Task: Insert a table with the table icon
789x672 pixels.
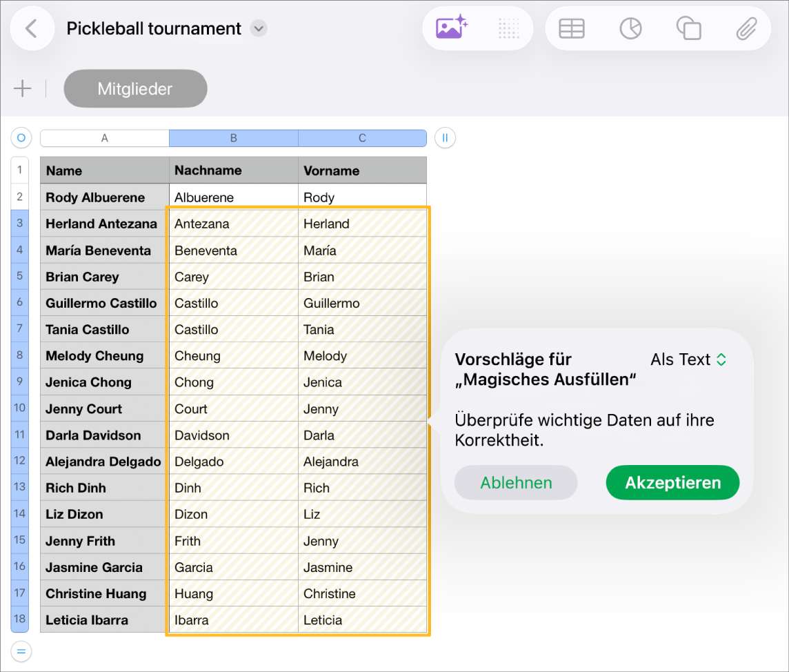Action: (x=572, y=29)
